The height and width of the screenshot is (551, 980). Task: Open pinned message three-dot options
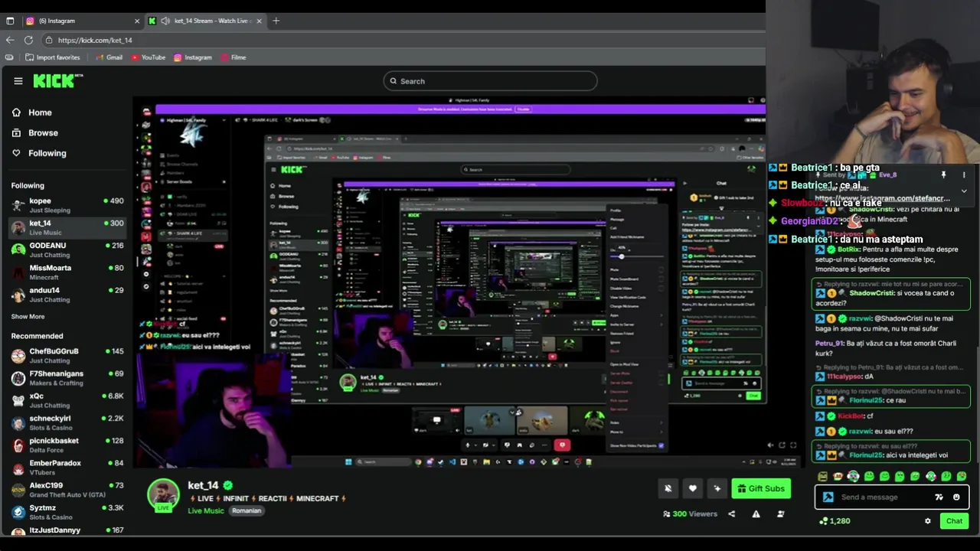964,175
